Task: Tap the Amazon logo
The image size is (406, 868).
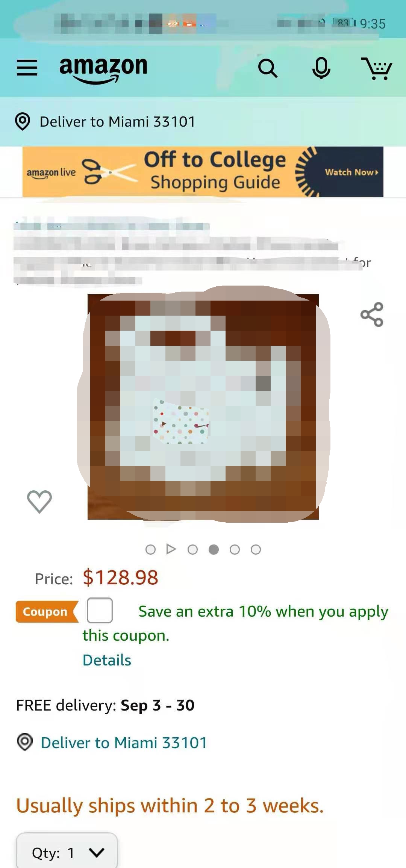Action: [x=103, y=70]
